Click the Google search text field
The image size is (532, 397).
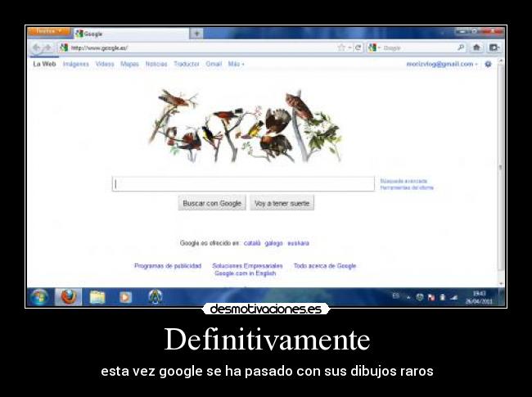click(243, 184)
